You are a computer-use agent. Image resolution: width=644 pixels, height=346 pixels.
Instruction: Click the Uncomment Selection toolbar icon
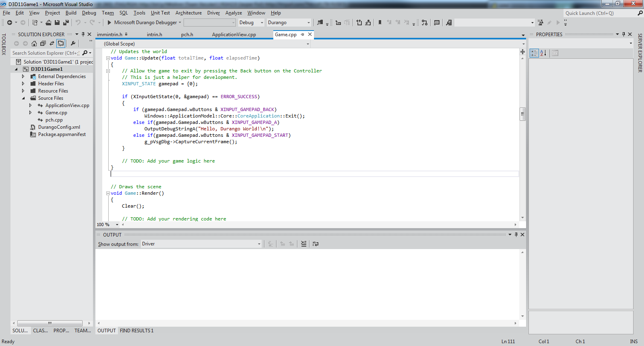(x=368, y=23)
